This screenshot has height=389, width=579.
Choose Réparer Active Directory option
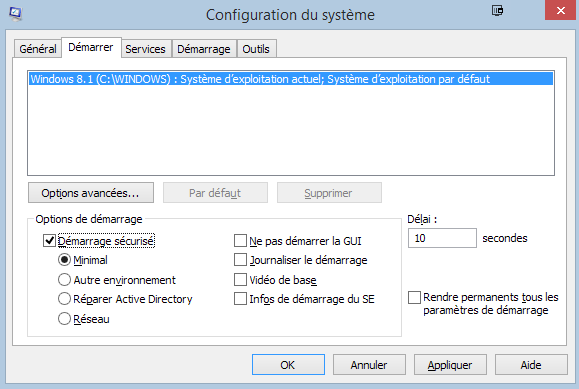click(64, 299)
